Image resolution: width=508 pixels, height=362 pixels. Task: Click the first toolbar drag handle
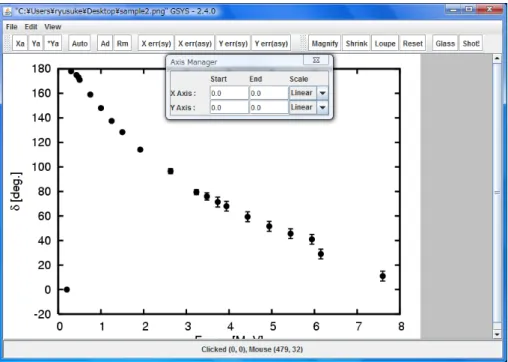[7, 43]
